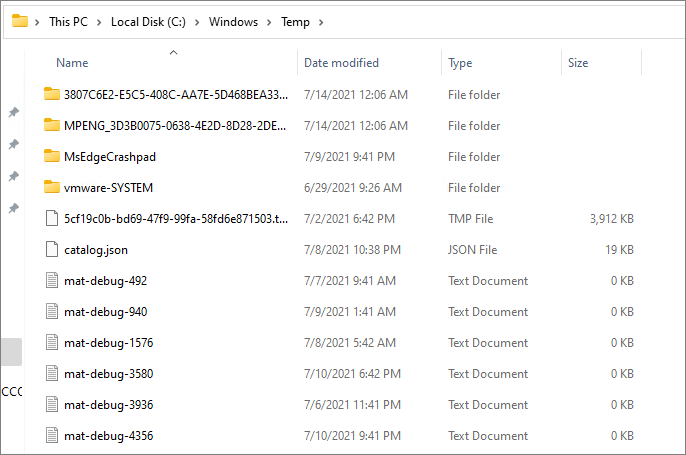Sort files by Size column
This screenshot has width=686, height=455.
(578, 63)
